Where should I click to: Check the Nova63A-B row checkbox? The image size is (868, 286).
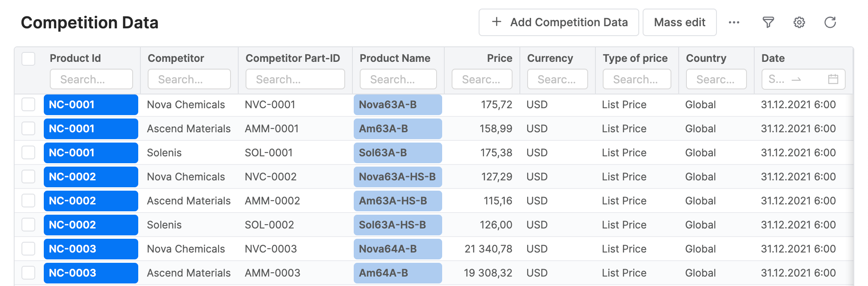pos(28,104)
